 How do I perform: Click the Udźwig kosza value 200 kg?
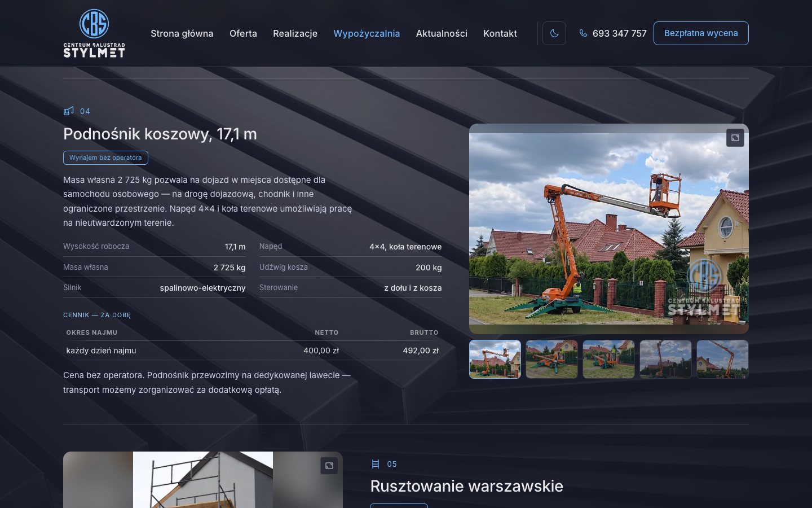429,268
